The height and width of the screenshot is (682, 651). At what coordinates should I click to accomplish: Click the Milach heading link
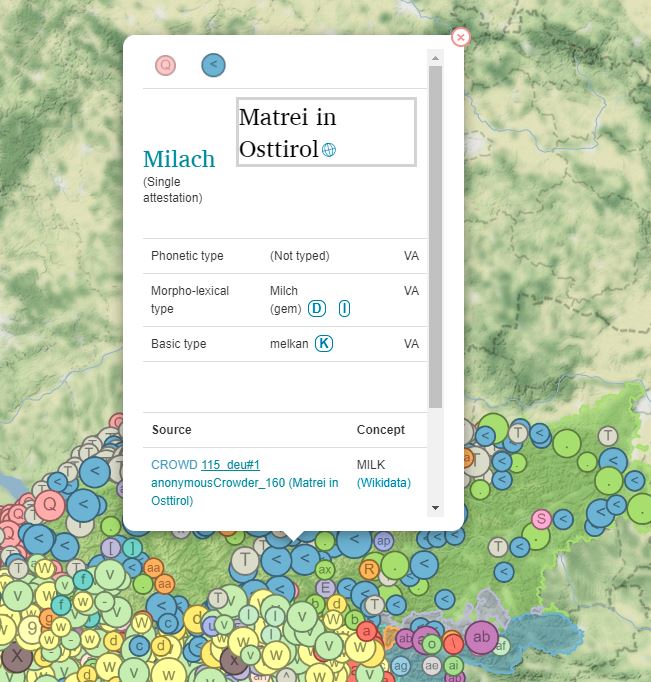coord(179,159)
